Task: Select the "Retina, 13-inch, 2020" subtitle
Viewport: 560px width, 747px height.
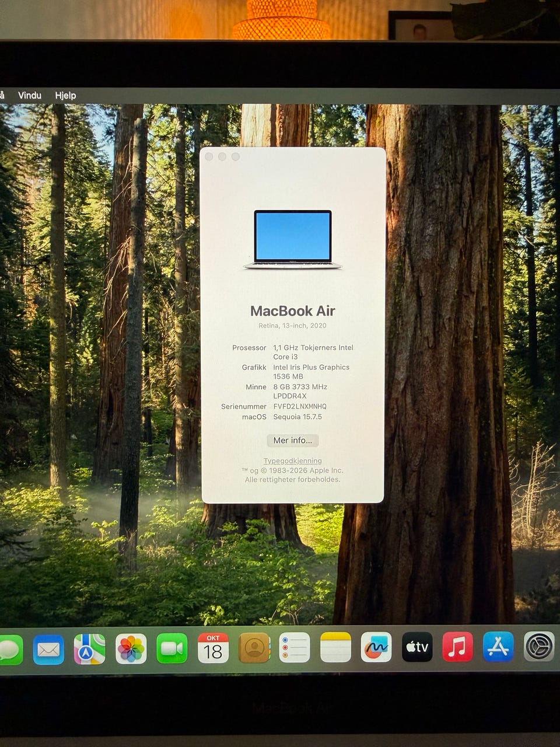Action: coord(293,326)
